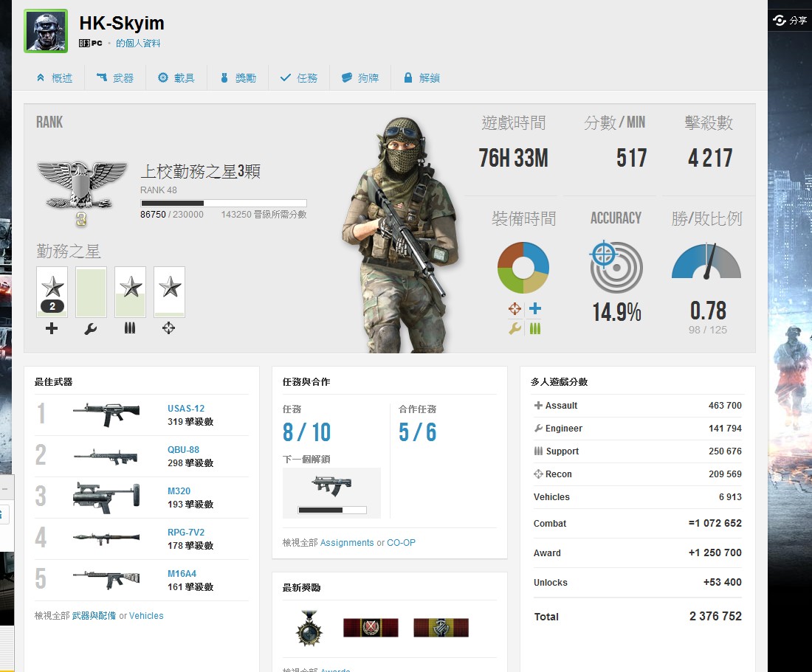Image resolution: width=812 pixels, height=672 pixels.
Task: Click the Assault score row icon
Action: pyautogui.click(x=538, y=406)
